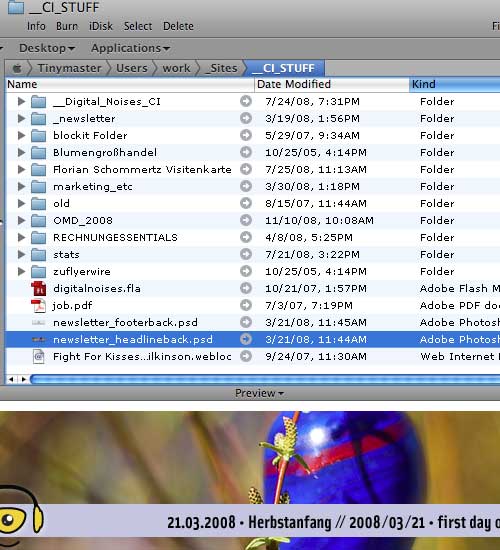Click the Apple root icon in path bar
The height and width of the screenshot is (550, 500).
tap(17, 68)
